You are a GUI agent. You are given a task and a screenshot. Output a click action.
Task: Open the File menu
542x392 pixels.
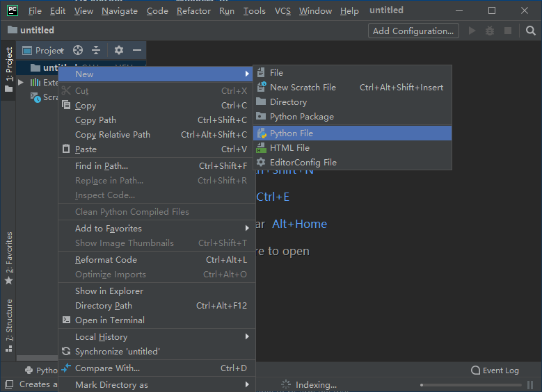click(35, 11)
